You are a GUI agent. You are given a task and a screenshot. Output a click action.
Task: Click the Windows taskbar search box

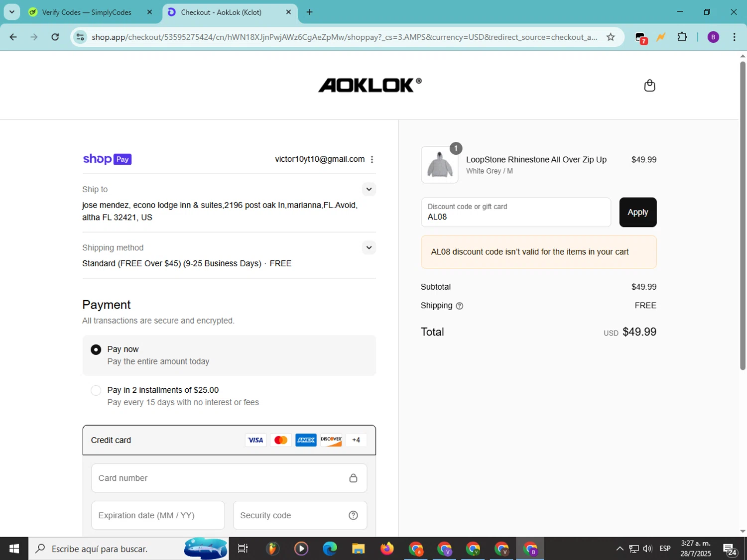pyautogui.click(x=128, y=549)
